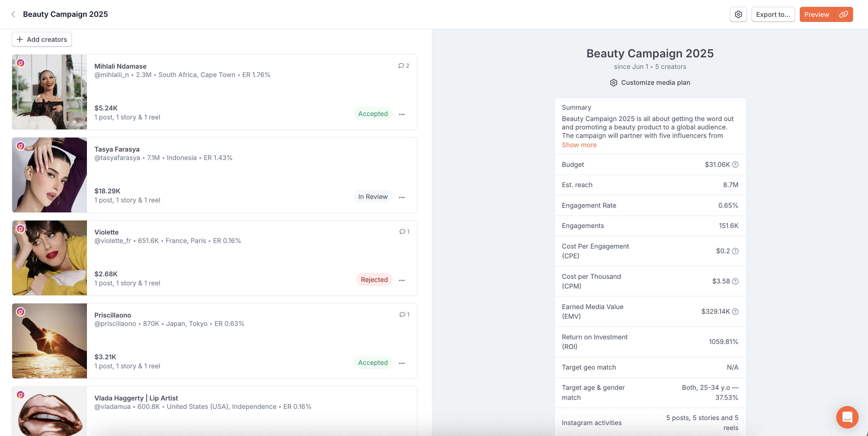This screenshot has width=868, height=436.
Task: Click Priscillaono's sunset thumbnail image
Action: tap(50, 341)
